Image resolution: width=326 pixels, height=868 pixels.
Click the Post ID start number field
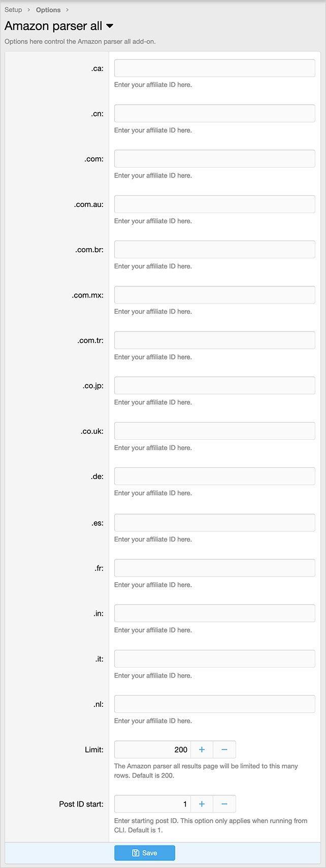coord(152,804)
